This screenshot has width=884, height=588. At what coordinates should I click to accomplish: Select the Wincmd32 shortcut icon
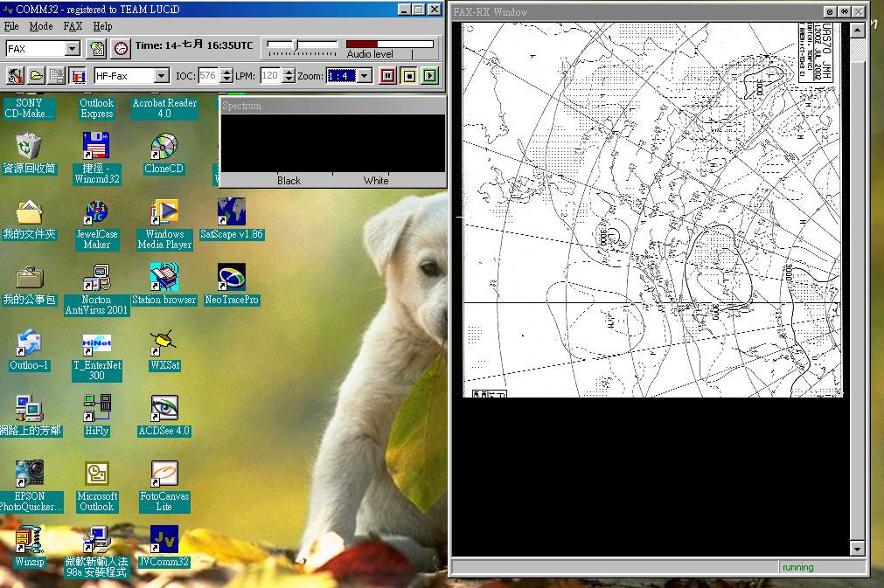tap(96, 157)
